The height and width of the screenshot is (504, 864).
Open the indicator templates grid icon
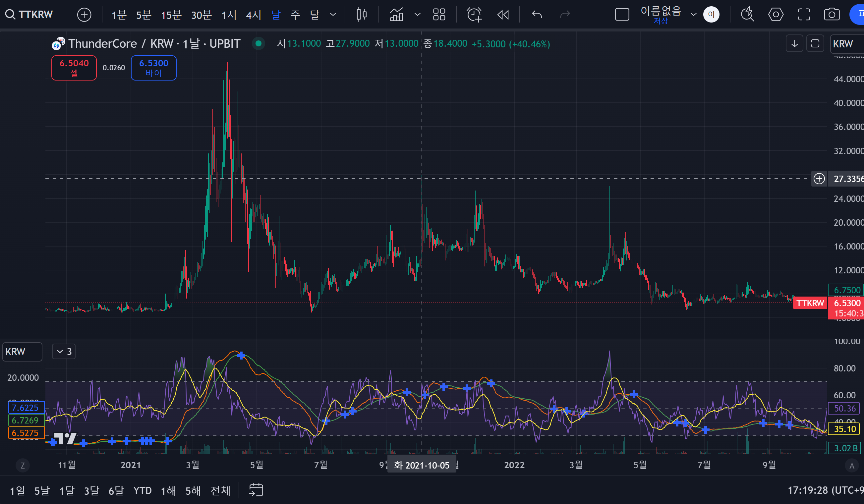coord(439,15)
